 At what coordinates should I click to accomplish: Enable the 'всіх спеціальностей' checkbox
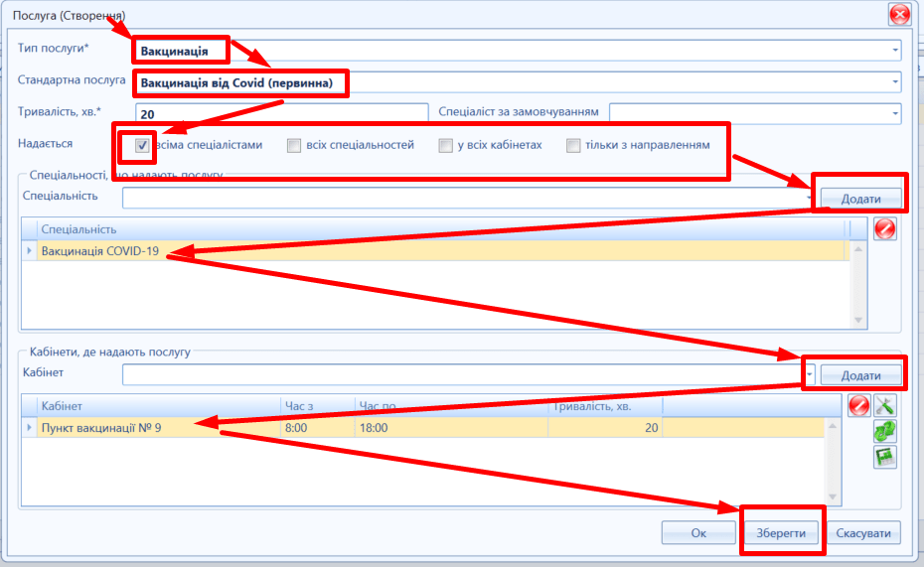(294, 146)
